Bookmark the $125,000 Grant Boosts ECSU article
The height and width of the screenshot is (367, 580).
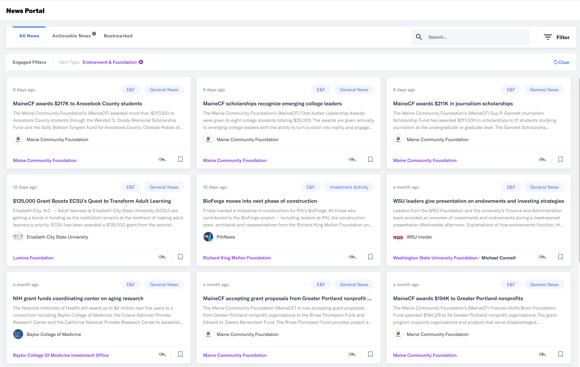(180, 257)
